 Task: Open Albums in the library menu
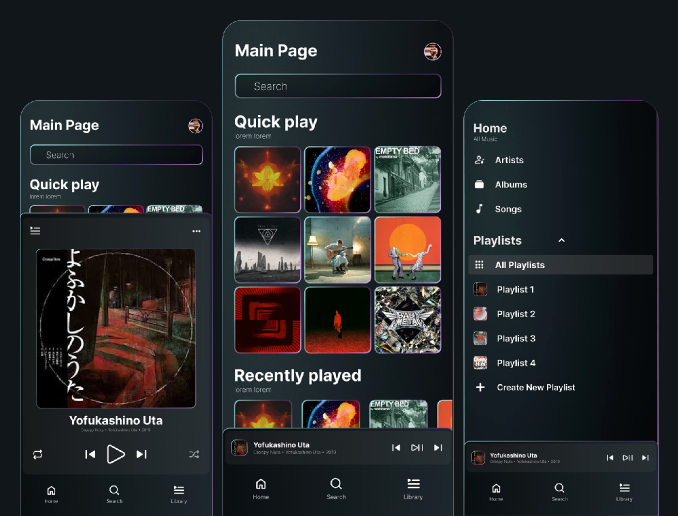click(x=501, y=185)
